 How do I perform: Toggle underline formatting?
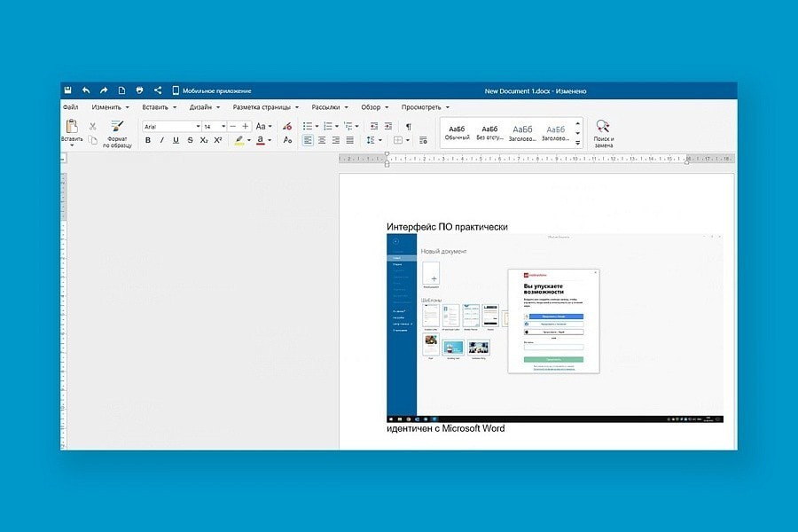176,140
